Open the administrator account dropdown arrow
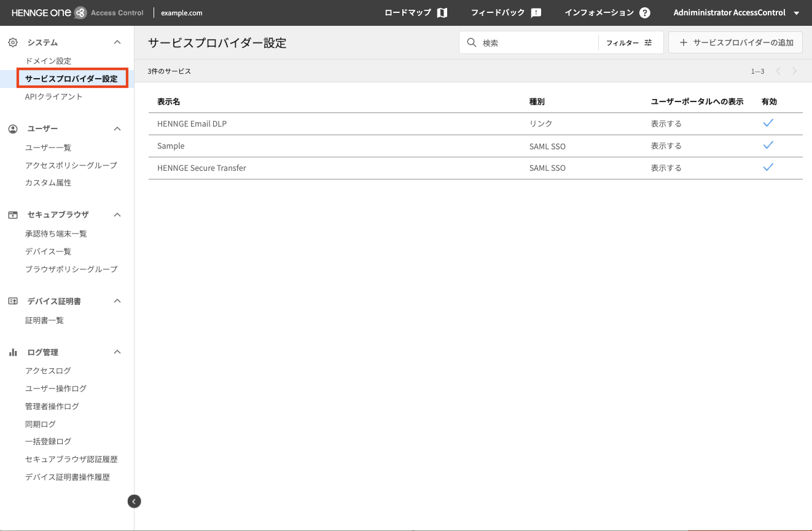Image resolution: width=812 pixels, height=531 pixels. (x=796, y=13)
